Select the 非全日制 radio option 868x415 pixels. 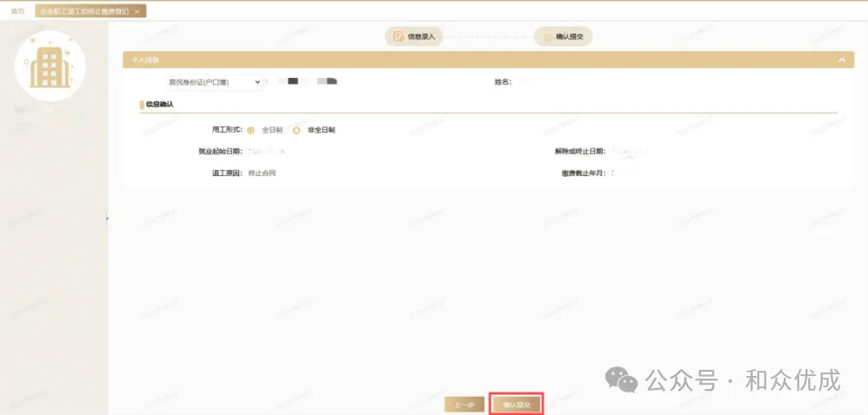[296, 131]
